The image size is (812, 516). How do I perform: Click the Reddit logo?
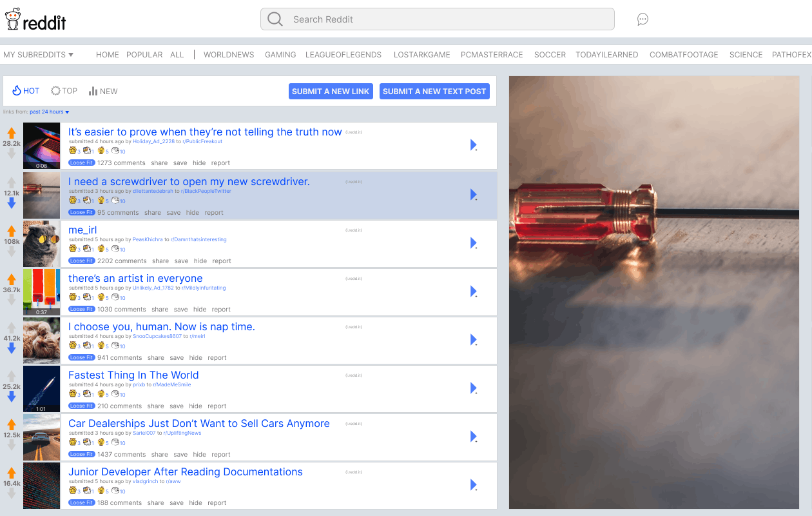pos(35,19)
